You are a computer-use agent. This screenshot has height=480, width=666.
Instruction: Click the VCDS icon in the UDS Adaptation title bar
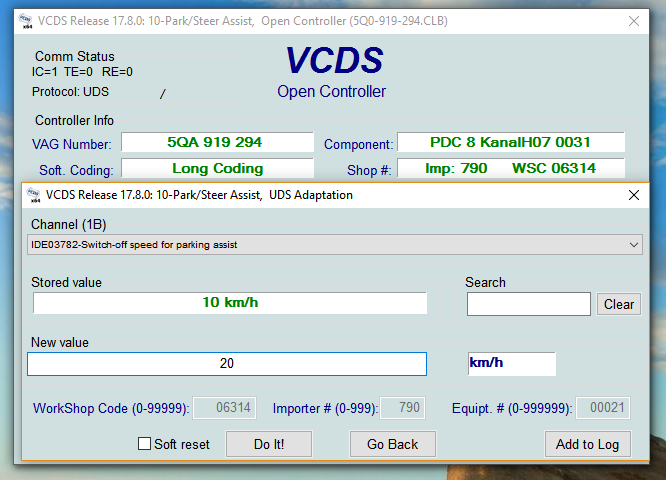coord(32,195)
